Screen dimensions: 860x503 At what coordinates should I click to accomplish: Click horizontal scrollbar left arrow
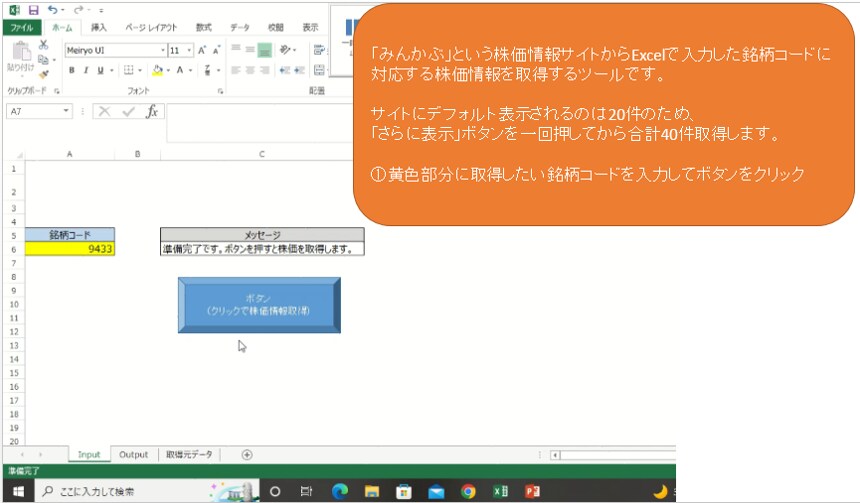(x=555, y=455)
